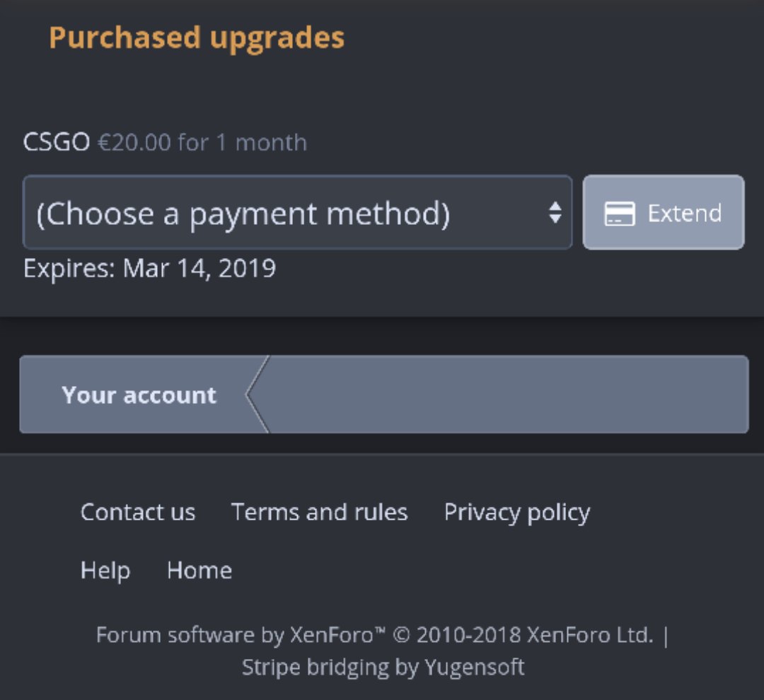This screenshot has width=764, height=700.
Task: Navigate to Home from the footer
Action: pyautogui.click(x=199, y=570)
